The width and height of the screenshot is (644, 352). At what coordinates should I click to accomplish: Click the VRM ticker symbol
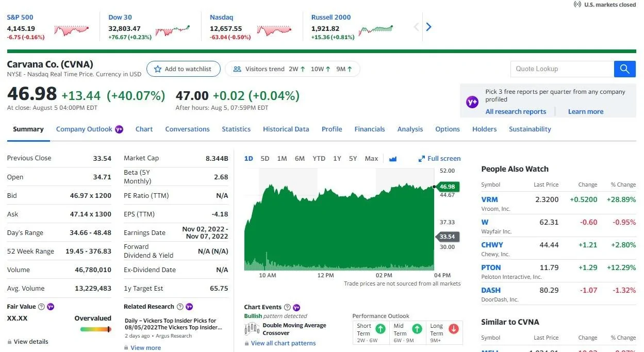(x=490, y=199)
